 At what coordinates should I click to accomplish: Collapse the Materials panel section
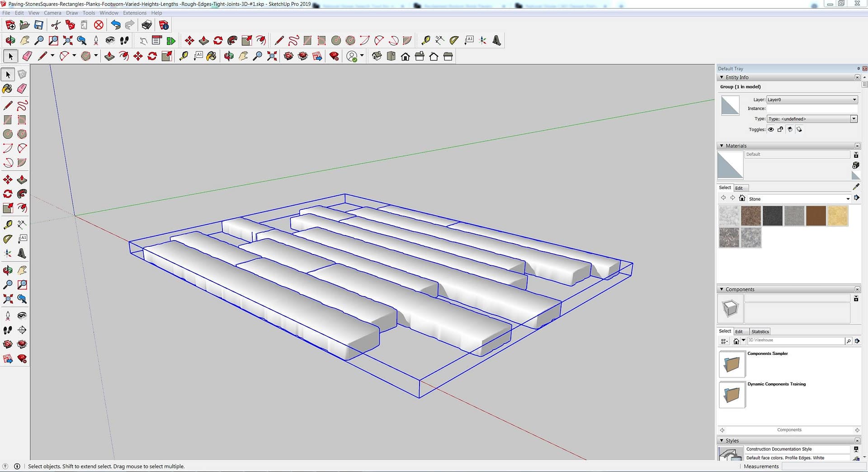click(x=722, y=146)
